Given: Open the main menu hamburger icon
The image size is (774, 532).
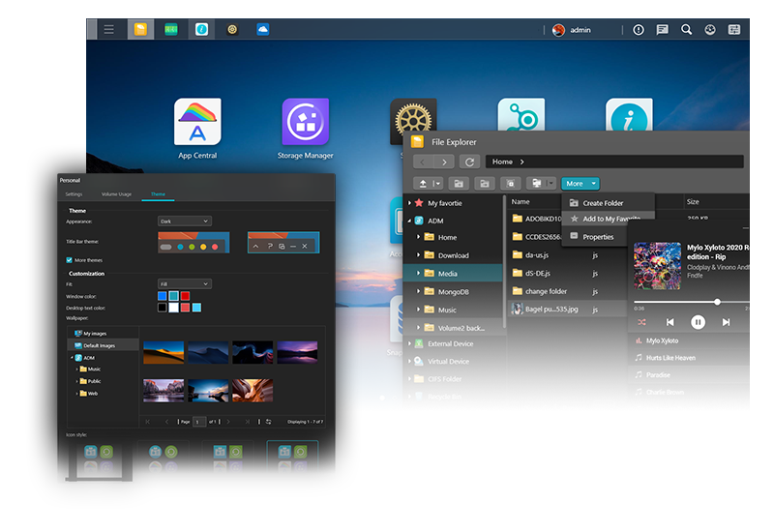Looking at the screenshot, I should [x=109, y=30].
